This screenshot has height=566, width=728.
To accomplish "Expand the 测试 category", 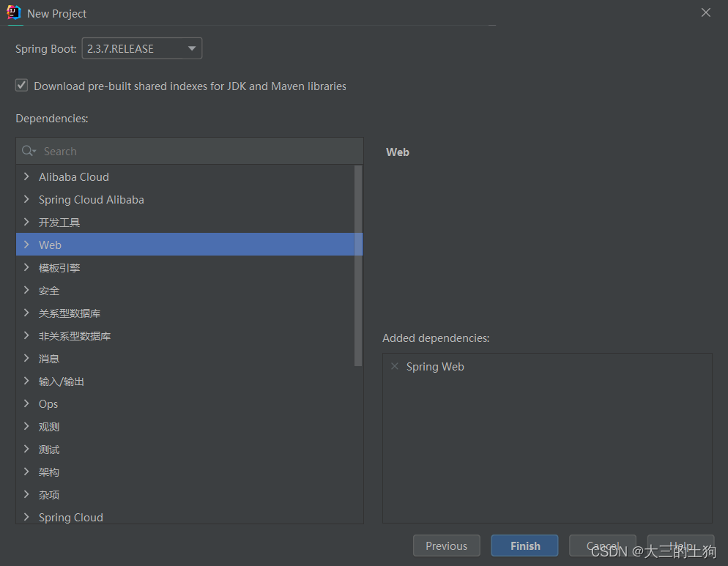I will (26, 449).
